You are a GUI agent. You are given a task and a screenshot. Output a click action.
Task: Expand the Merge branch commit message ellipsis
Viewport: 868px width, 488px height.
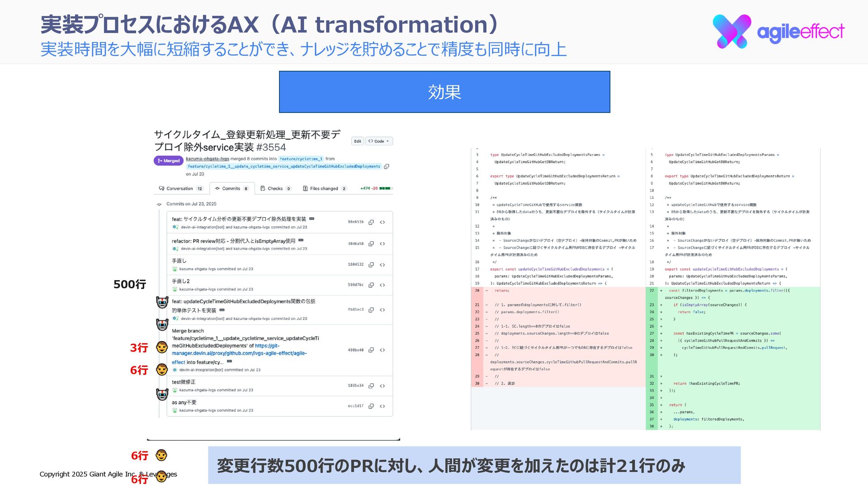[x=229, y=361]
